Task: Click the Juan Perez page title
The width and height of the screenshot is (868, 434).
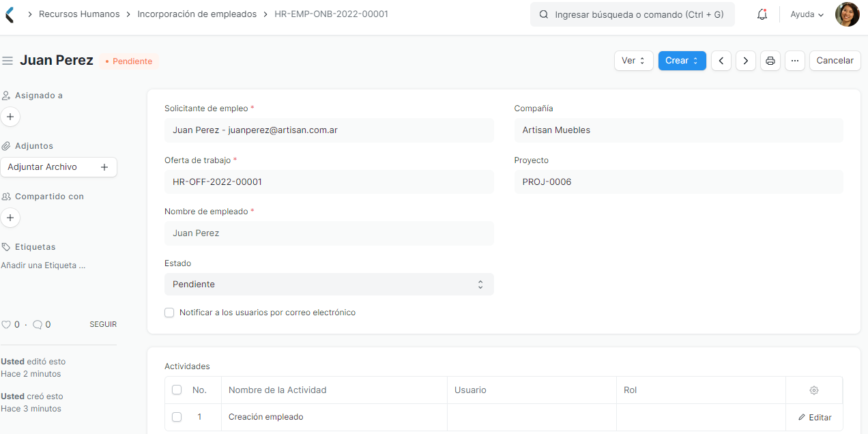Action: (57, 60)
